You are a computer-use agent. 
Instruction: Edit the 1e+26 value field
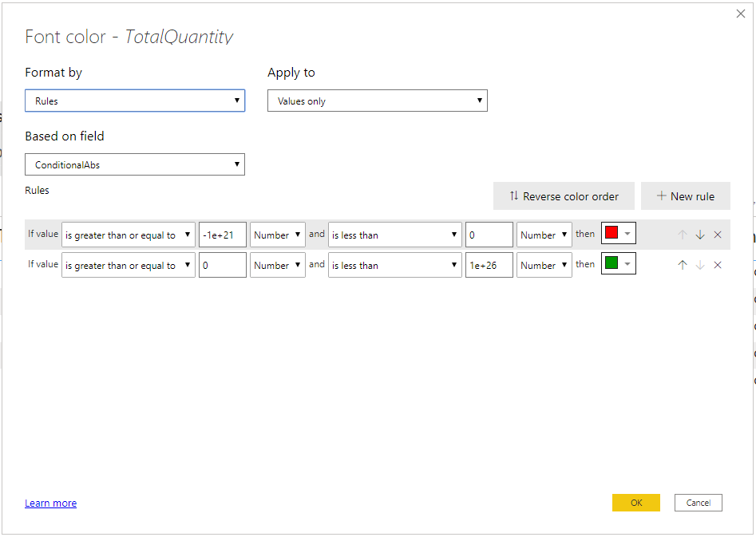point(489,265)
